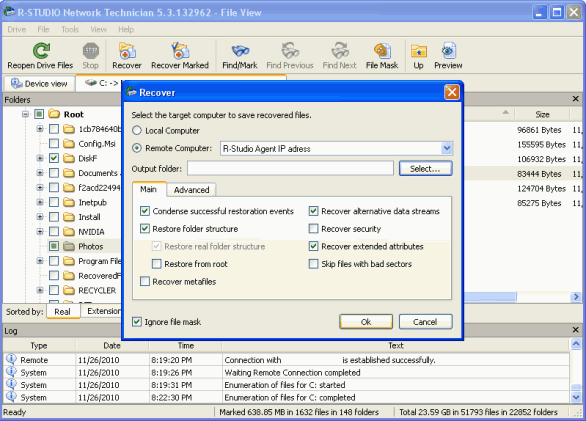Select the Main tab in Recover dialog

coord(149,189)
